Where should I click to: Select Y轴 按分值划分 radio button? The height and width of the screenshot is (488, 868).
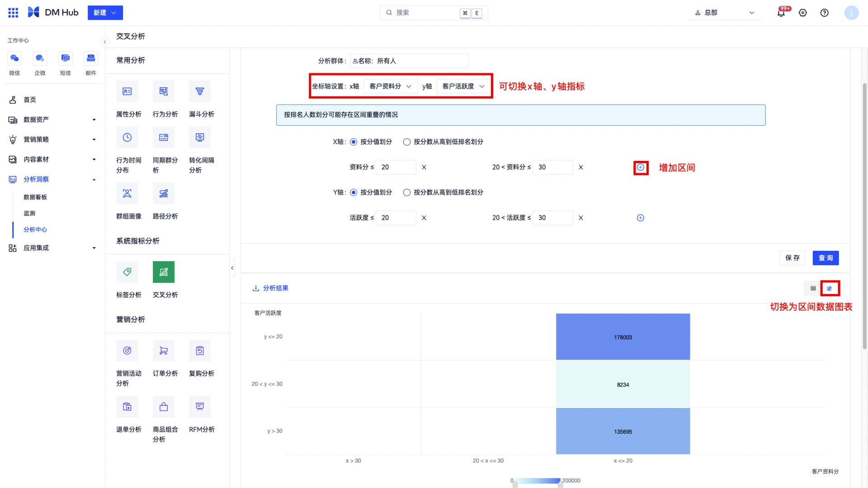pos(354,192)
